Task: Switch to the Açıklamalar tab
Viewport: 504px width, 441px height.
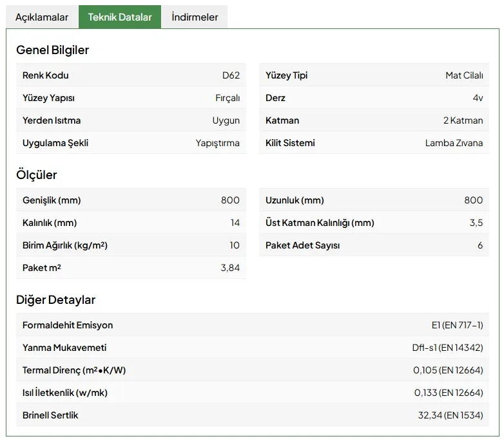Action: [x=42, y=17]
